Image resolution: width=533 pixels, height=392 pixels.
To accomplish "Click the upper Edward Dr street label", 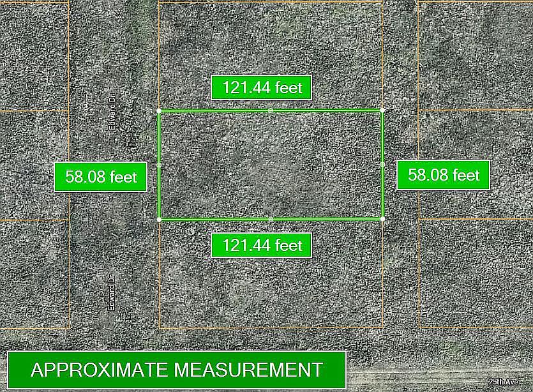I will click(112, 112).
